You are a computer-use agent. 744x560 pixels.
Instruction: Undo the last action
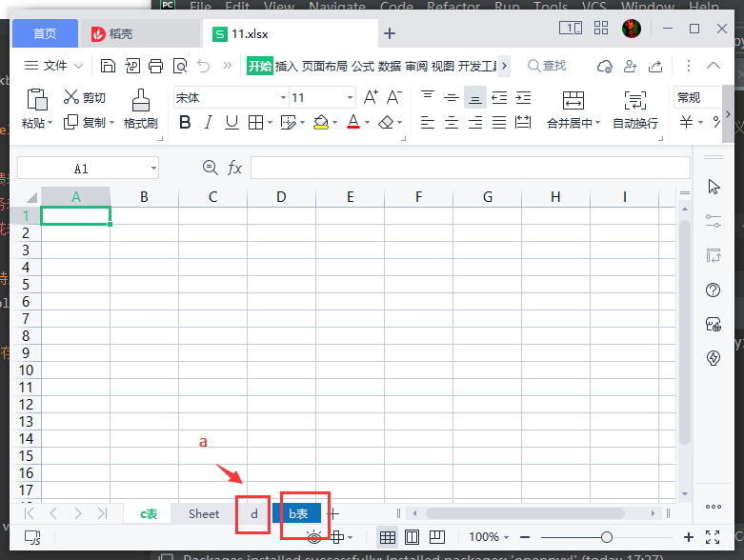pyautogui.click(x=204, y=66)
